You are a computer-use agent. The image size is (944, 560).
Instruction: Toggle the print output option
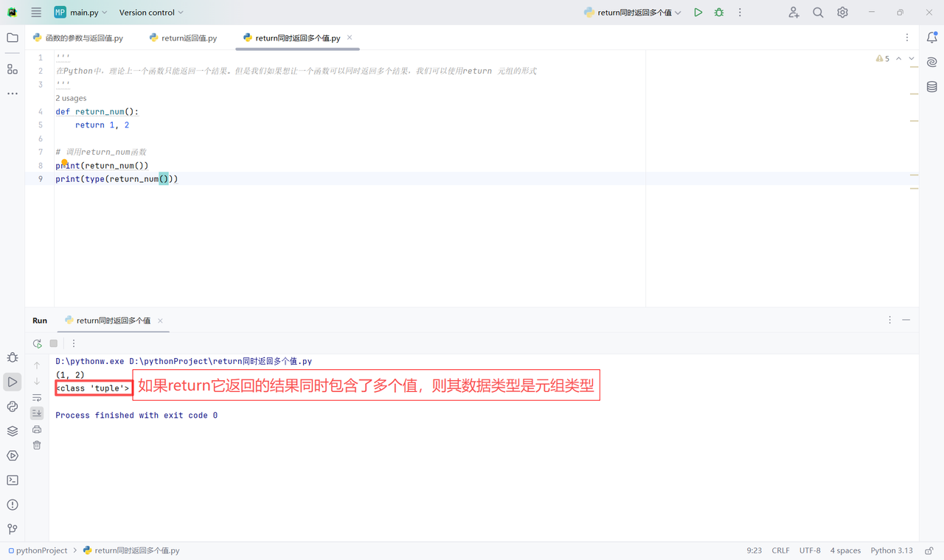[36, 429]
